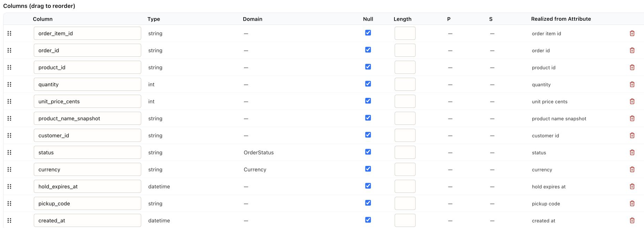Image resolution: width=644 pixels, height=228 pixels.
Task: Grab the drag handle for product_name_snapshot
Action: [9, 119]
